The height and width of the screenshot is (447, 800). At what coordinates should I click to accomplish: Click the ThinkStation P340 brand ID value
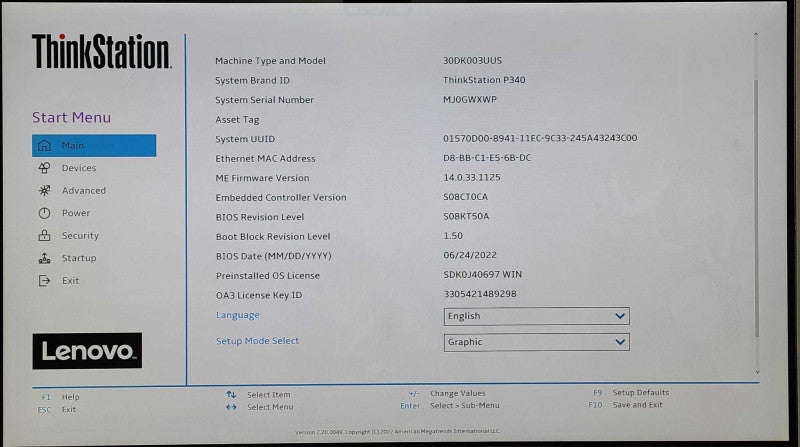tap(484, 80)
